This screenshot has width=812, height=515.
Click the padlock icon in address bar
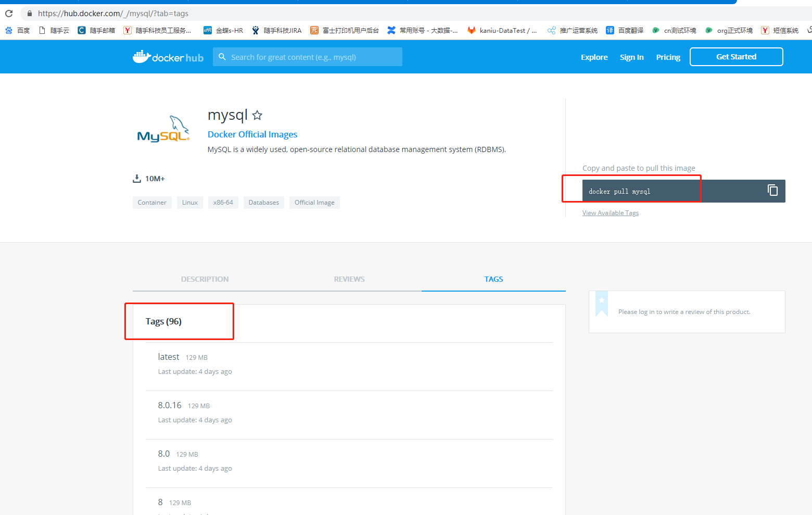tap(29, 13)
